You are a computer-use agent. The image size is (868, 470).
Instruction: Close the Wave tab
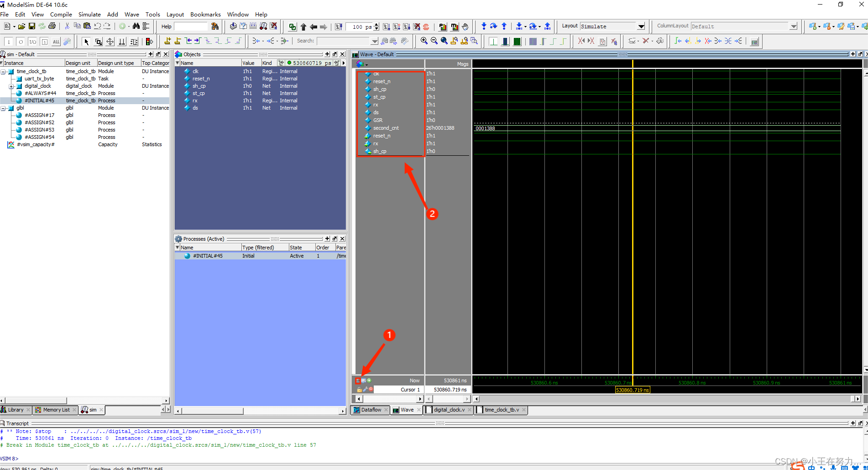click(x=419, y=410)
